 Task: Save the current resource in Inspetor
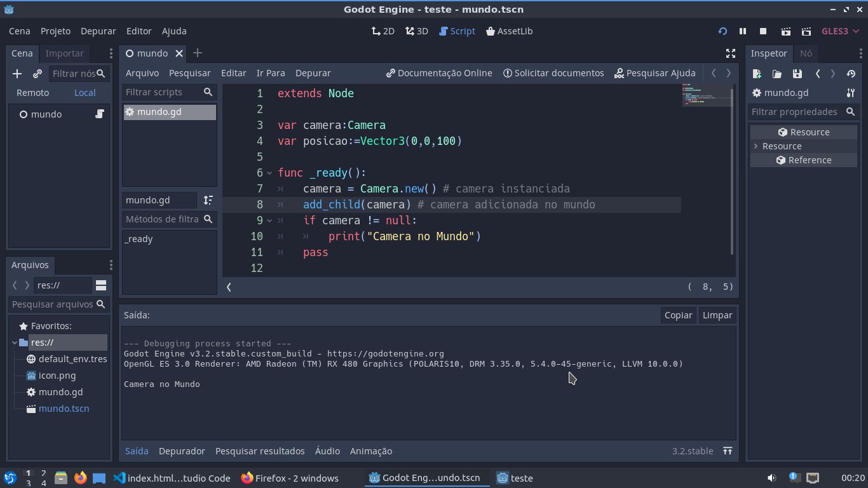coord(797,74)
